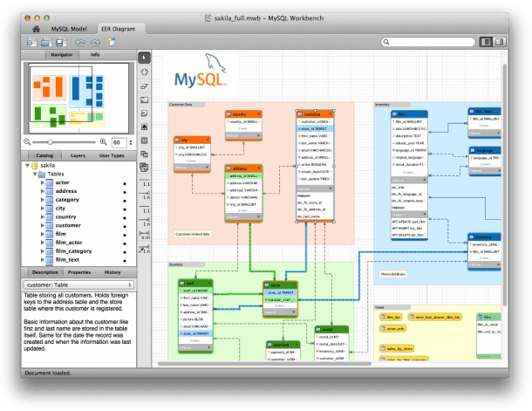Select the country table tree item
Image resolution: width=532 pixels, height=411 pixels.
coord(65,217)
